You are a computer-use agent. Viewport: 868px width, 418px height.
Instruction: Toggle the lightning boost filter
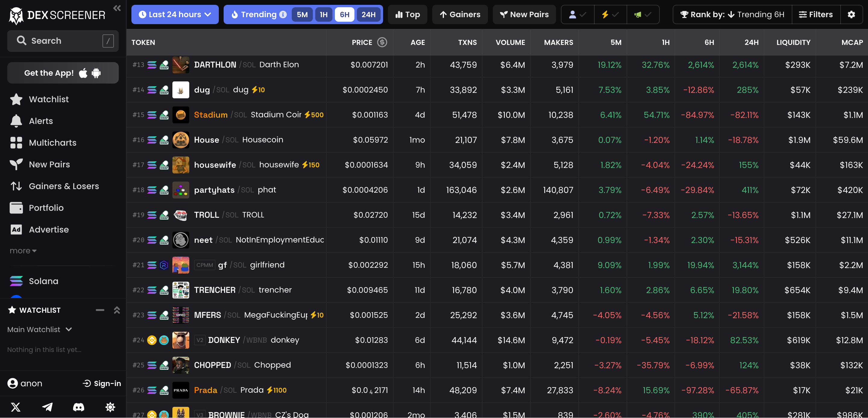610,14
